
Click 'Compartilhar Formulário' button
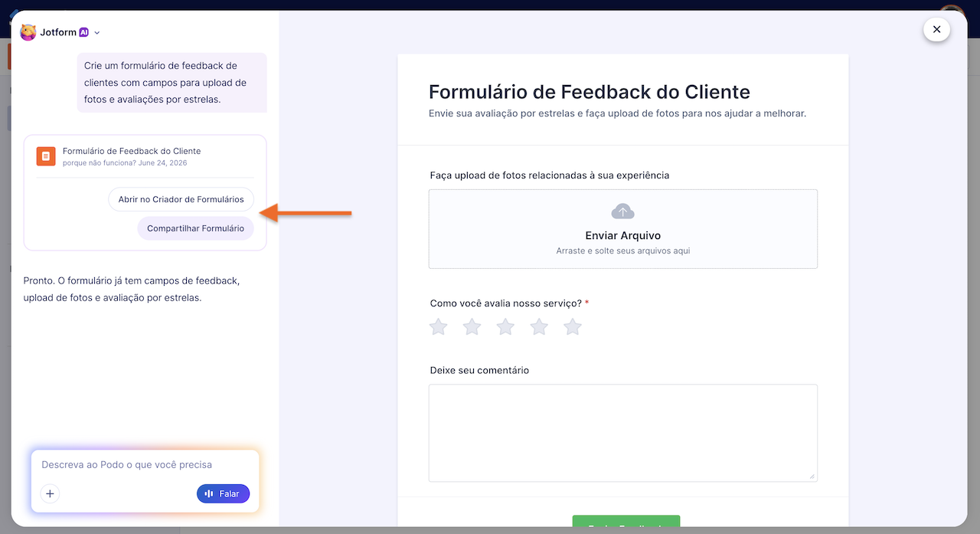pyautogui.click(x=195, y=228)
